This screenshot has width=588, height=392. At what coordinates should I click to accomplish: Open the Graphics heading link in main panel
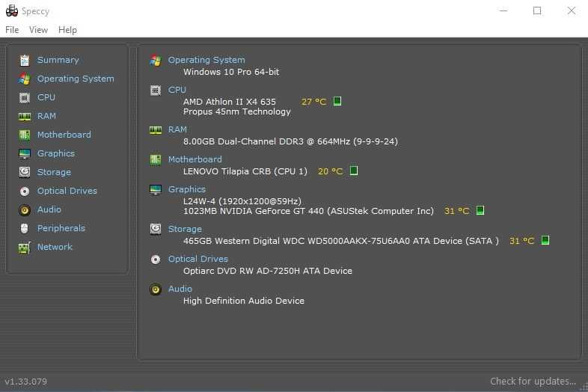tap(187, 189)
